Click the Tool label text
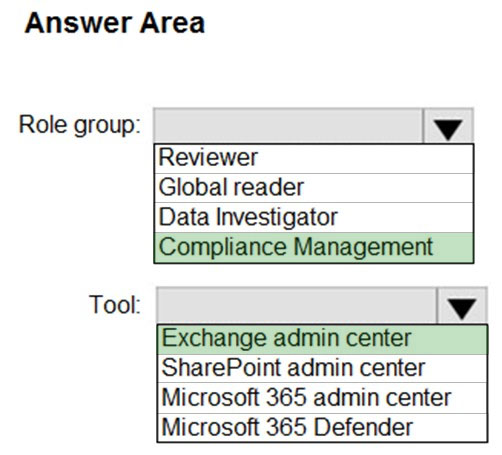The width and height of the screenshot is (502, 455). (115, 305)
